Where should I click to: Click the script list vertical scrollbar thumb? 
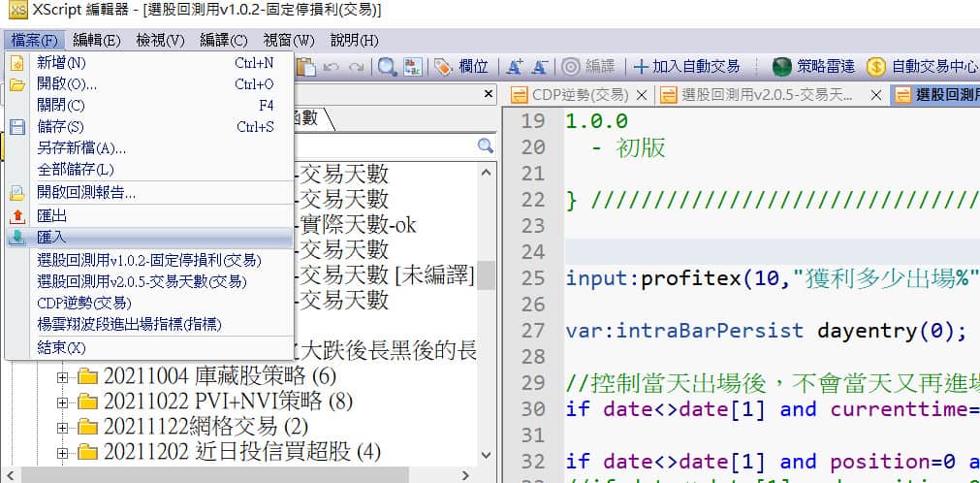486,274
